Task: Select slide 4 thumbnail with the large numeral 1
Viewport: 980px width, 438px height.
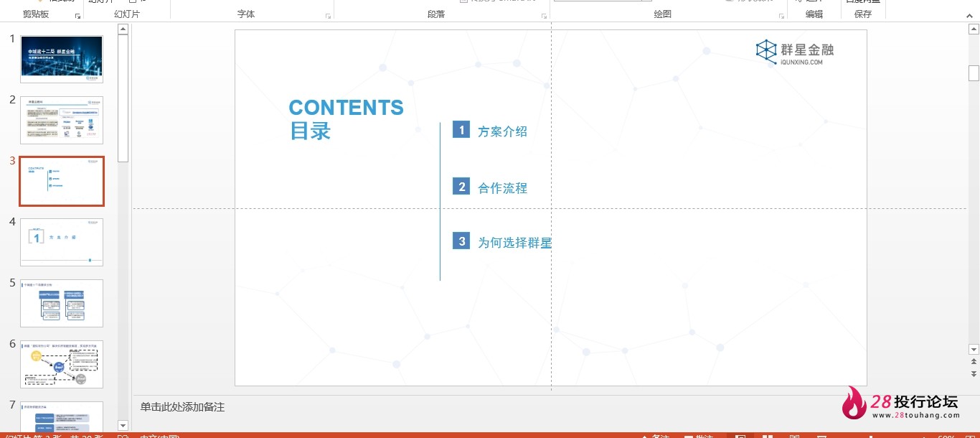Action: pyautogui.click(x=62, y=243)
